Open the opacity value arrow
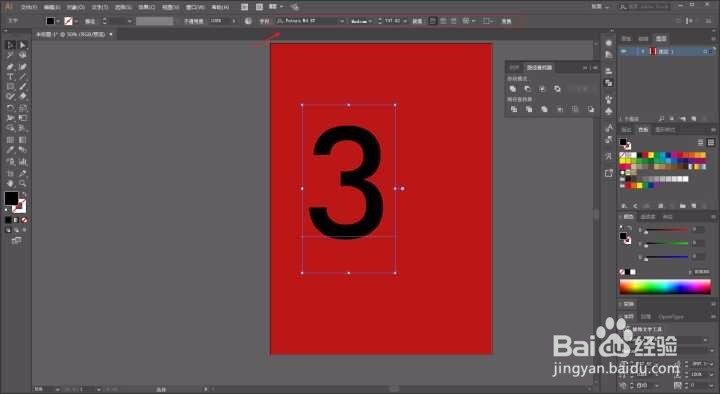The width and height of the screenshot is (720, 394). click(234, 21)
